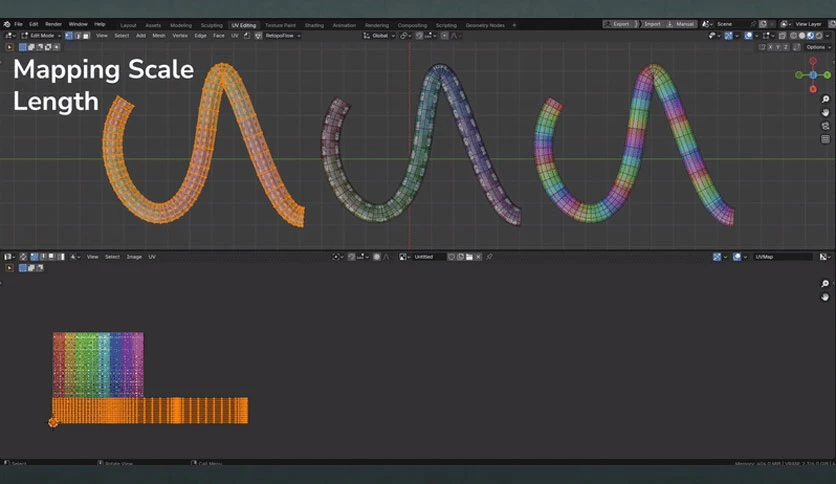Open the Render menu
The image size is (836, 484).
point(53,25)
